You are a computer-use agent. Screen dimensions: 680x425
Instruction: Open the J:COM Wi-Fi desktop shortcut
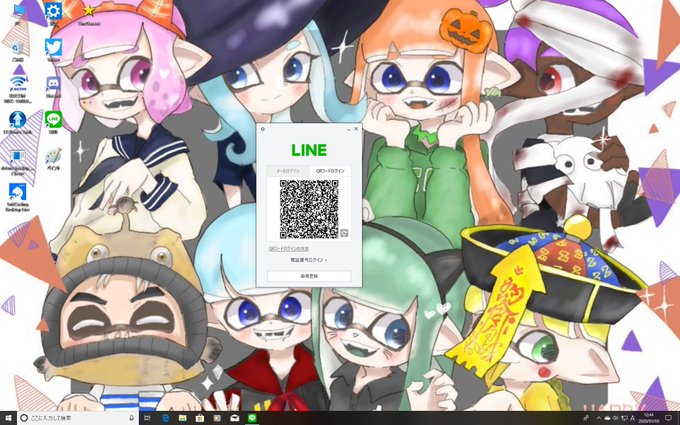[18, 89]
